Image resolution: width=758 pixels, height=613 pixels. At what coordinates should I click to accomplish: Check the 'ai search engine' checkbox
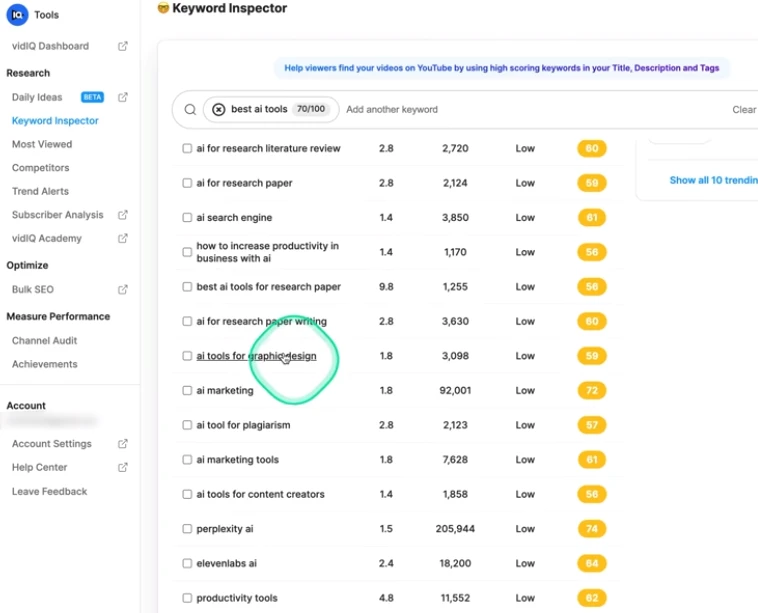[x=187, y=218]
